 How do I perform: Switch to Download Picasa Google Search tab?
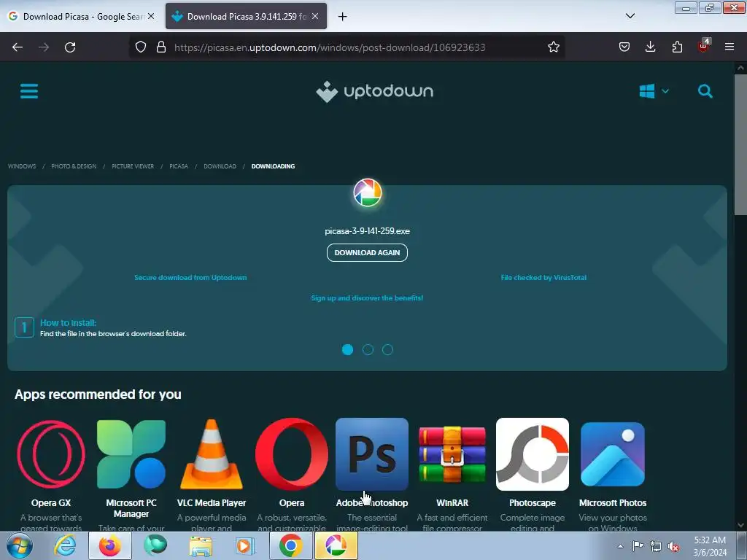(82, 16)
